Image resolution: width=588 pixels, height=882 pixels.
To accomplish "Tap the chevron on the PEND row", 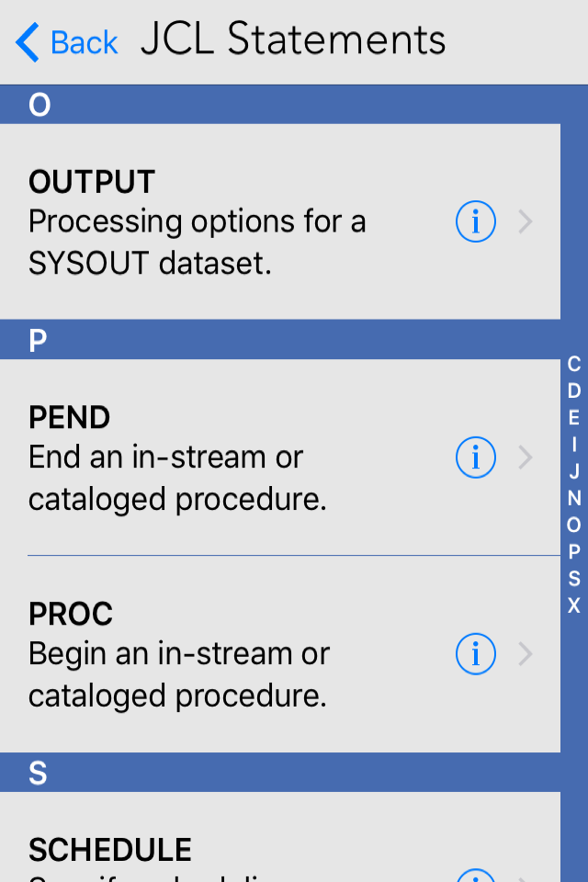I will (x=526, y=458).
